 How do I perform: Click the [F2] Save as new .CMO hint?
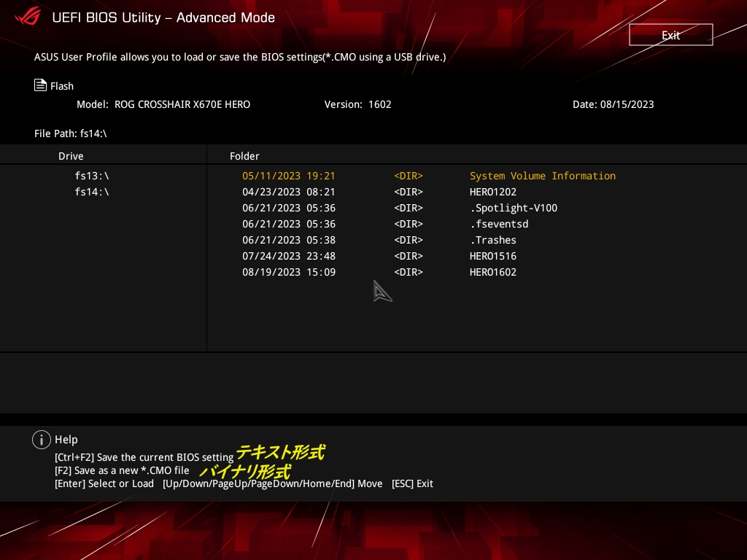coord(122,470)
